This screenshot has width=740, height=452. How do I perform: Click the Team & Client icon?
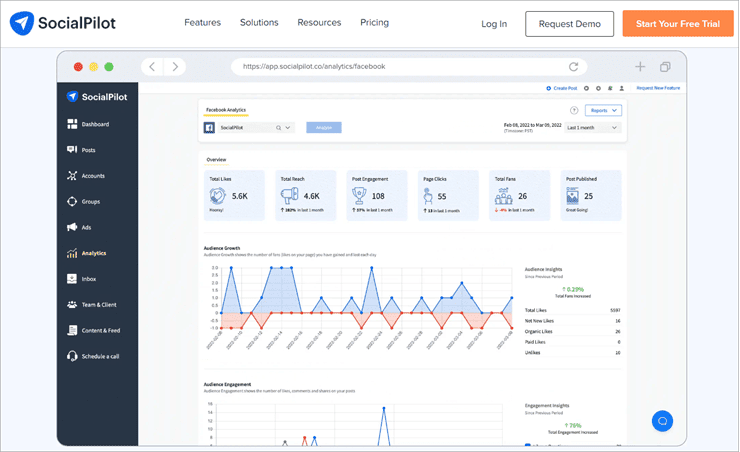[72, 305]
